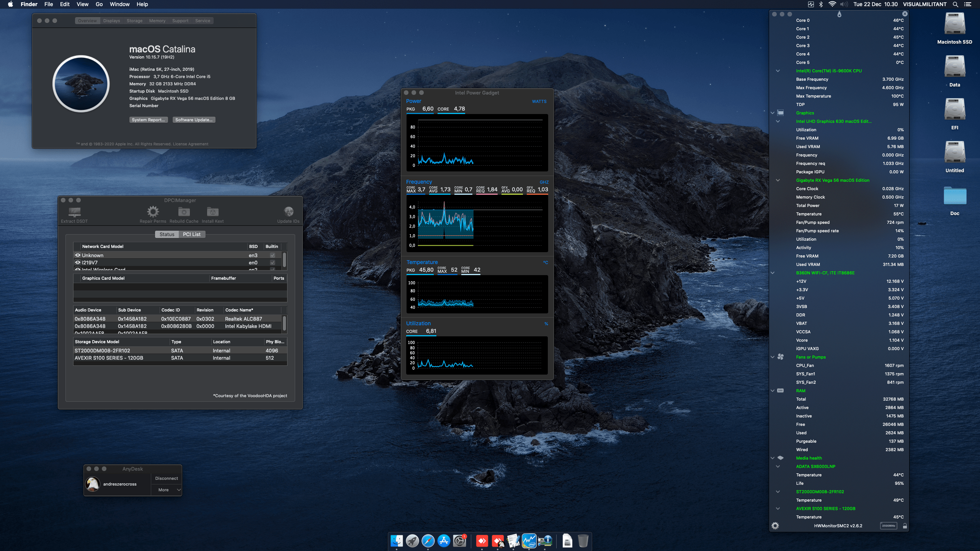Screen dimensions: 980x551
Task: Open Spotlight search in menu bar
Action: [x=955, y=4]
